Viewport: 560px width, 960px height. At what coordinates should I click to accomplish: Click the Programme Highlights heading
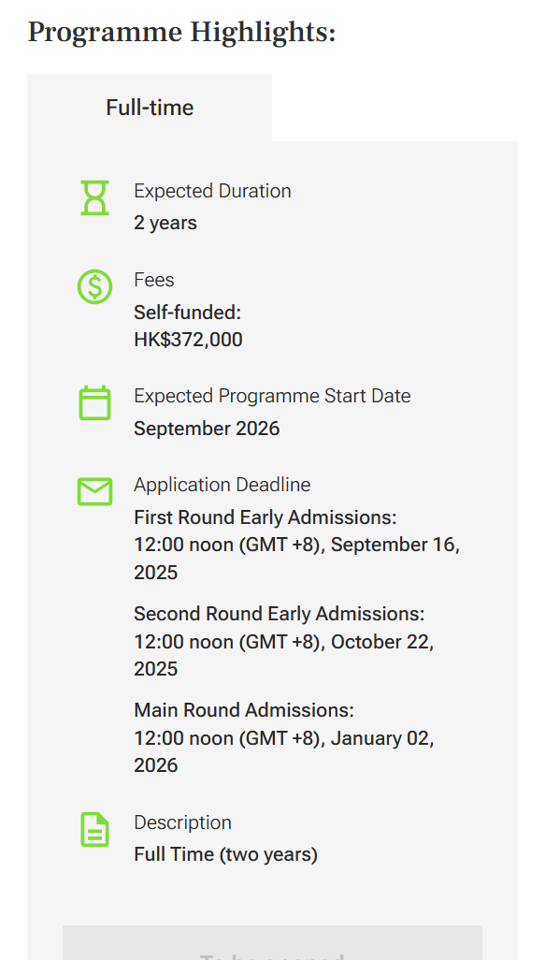[x=181, y=32]
